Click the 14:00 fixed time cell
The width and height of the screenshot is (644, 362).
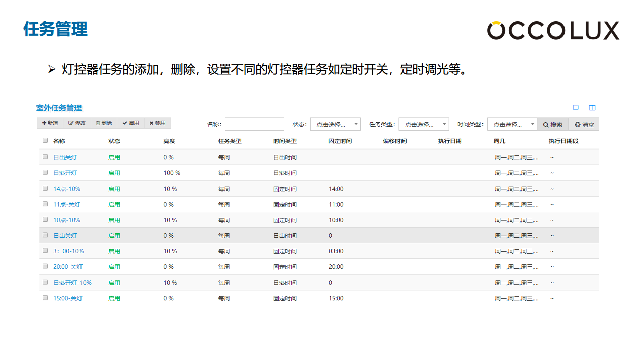tap(336, 189)
